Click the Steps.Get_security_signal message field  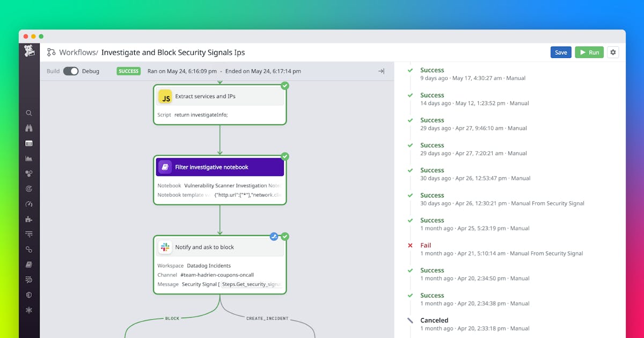(x=251, y=284)
